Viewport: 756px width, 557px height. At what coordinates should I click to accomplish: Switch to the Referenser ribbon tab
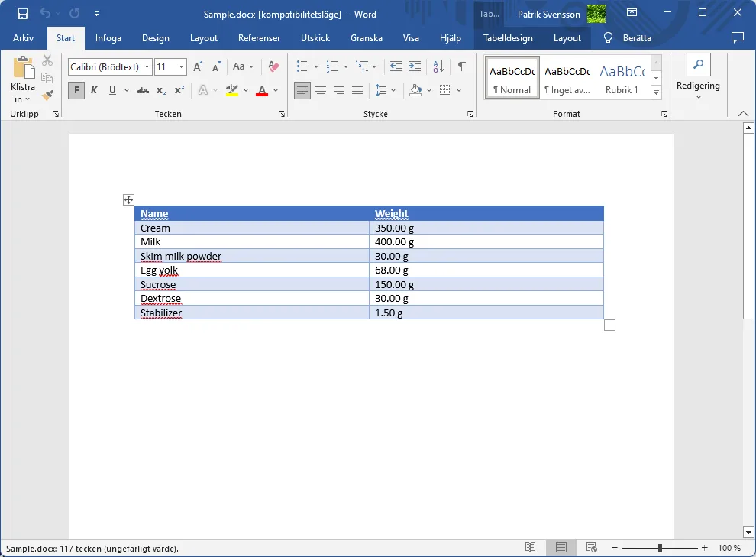(x=259, y=38)
